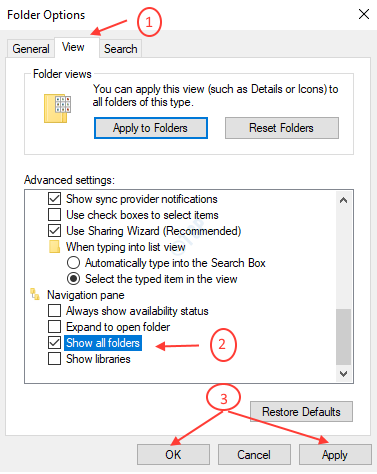
Task: Click the Restore Defaults button
Action: tap(301, 412)
